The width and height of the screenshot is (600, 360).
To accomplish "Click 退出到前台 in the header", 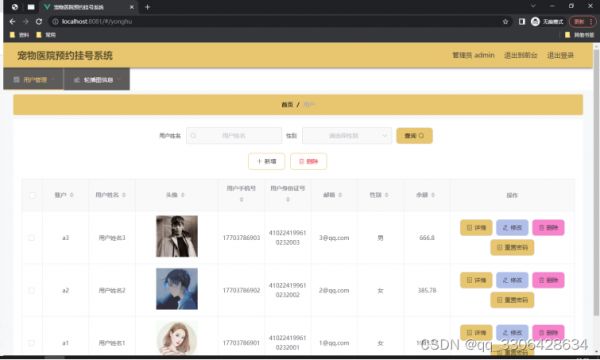I will click(520, 55).
